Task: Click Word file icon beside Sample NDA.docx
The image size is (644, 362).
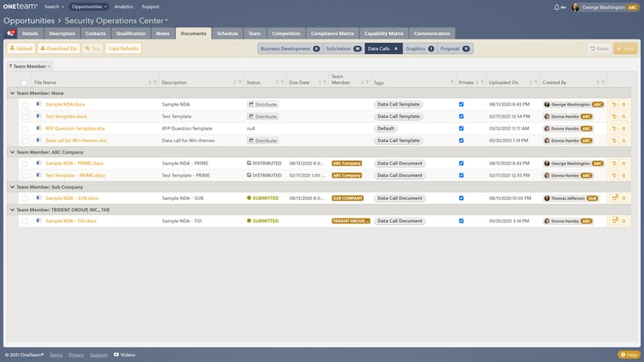Action: (x=39, y=104)
